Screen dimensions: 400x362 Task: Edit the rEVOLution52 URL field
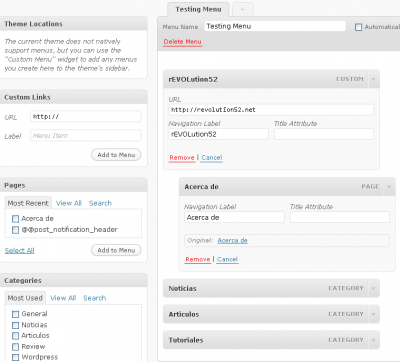(271, 110)
